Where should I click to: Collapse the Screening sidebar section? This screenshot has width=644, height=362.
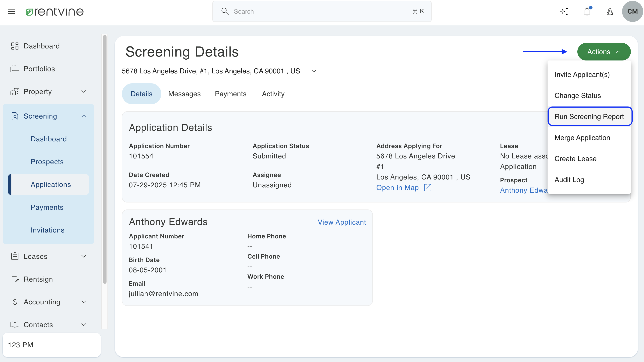point(84,116)
